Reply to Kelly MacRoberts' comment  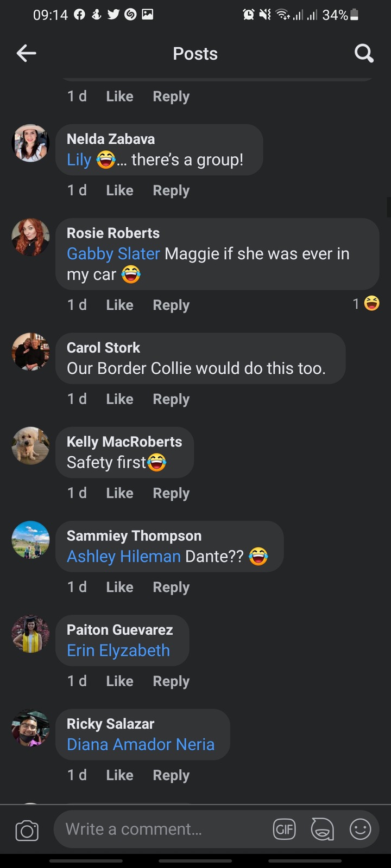point(171,493)
